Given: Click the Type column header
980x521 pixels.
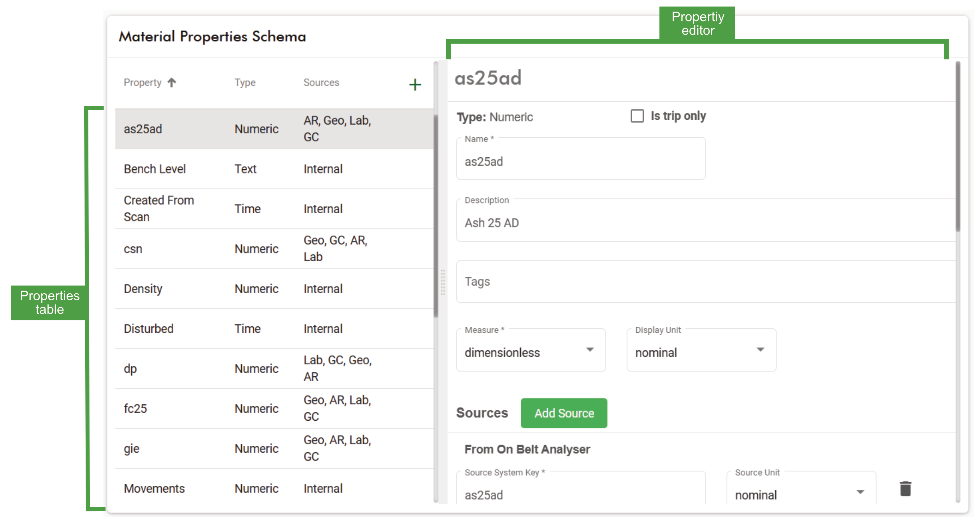Looking at the screenshot, I should [x=244, y=82].
